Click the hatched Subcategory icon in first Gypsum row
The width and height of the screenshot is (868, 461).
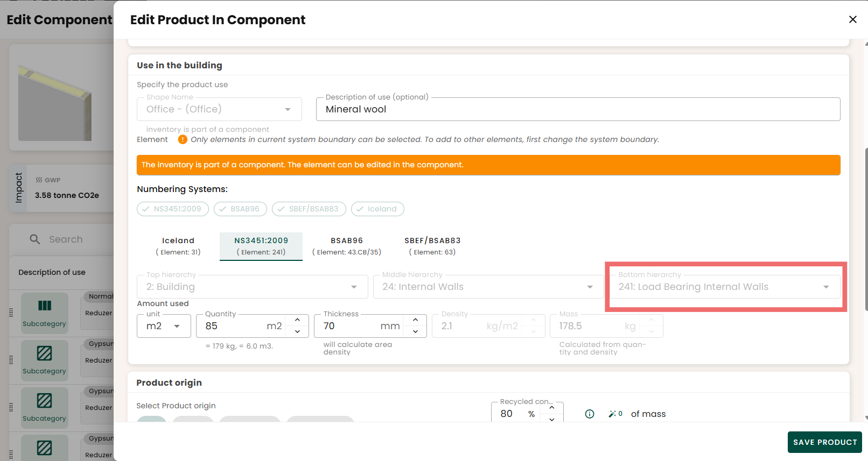[x=45, y=353]
